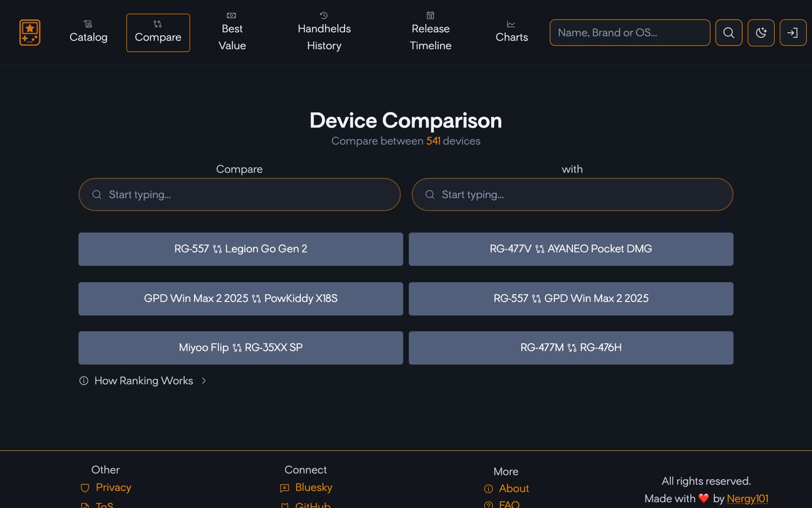Image resolution: width=812 pixels, height=508 pixels.
Task: Click the sign-in arrow icon
Action: tap(793, 33)
